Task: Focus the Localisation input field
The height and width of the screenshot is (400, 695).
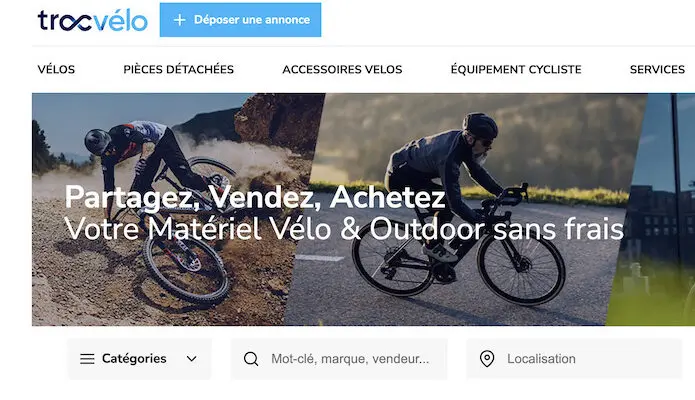Action: [x=574, y=359]
